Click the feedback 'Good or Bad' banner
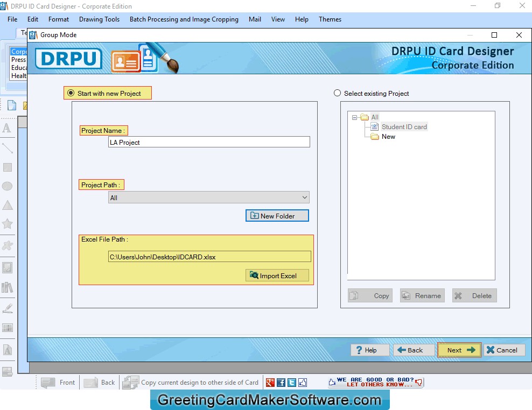Screen dimensions: 532x410 click(376, 382)
